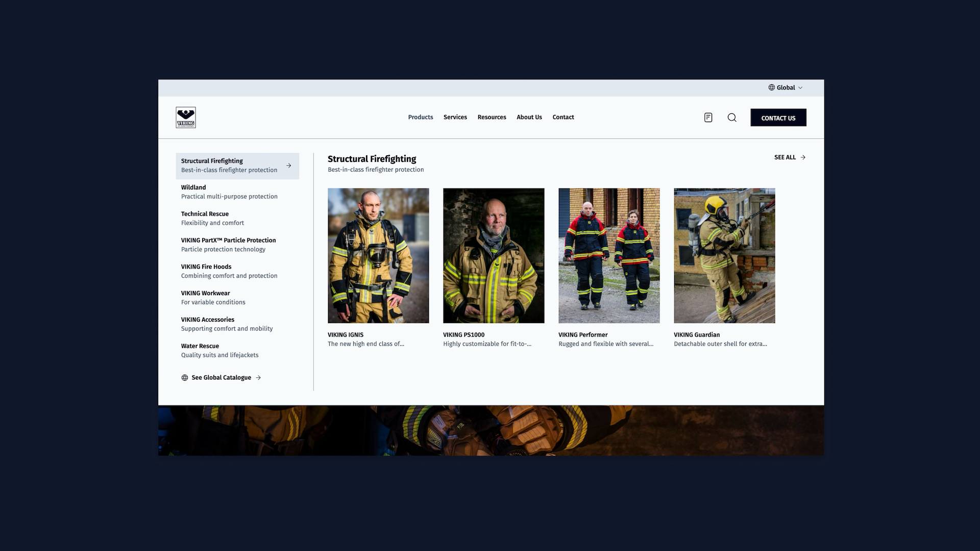Select the VIKING Workwear category
Viewport: 980px width, 551px height.
pos(237,298)
